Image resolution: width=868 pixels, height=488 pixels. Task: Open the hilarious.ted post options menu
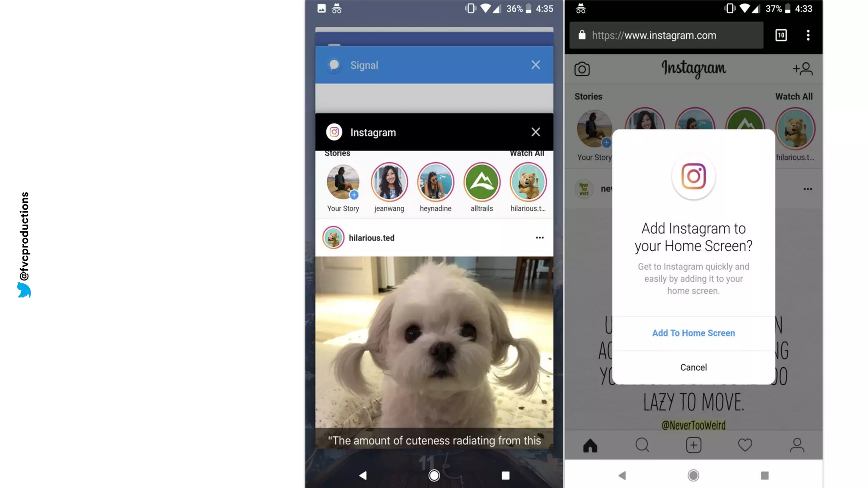540,238
